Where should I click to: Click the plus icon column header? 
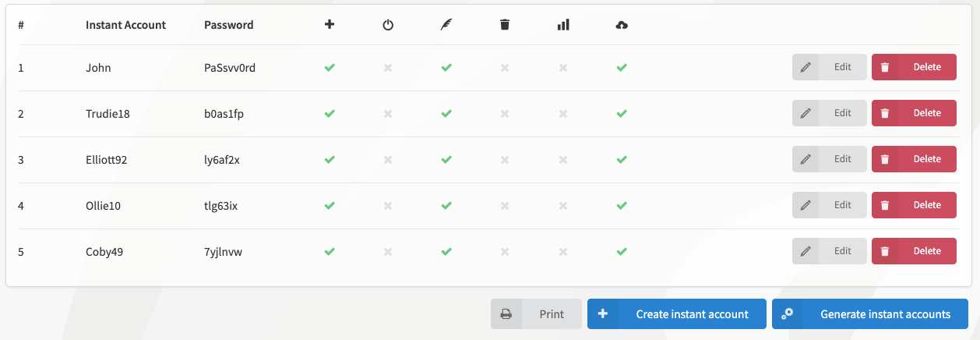click(x=330, y=24)
